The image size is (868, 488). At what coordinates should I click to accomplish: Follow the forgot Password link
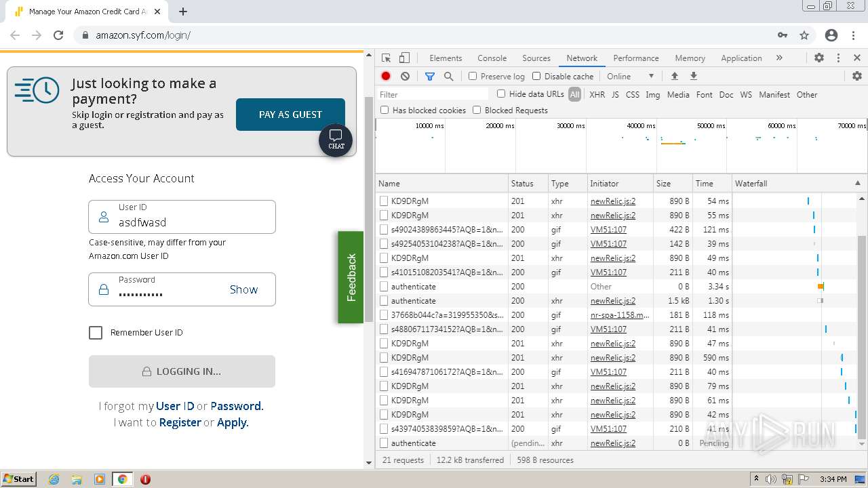pos(235,406)
